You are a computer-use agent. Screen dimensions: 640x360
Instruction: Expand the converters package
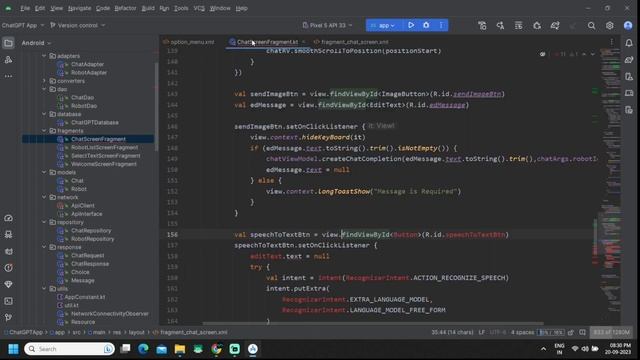click(44, 81)
